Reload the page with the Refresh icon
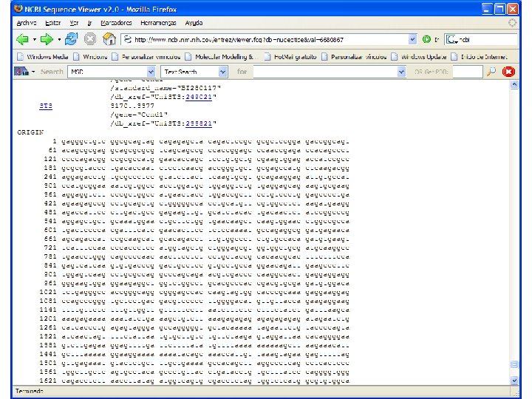 tap(71, 39)
